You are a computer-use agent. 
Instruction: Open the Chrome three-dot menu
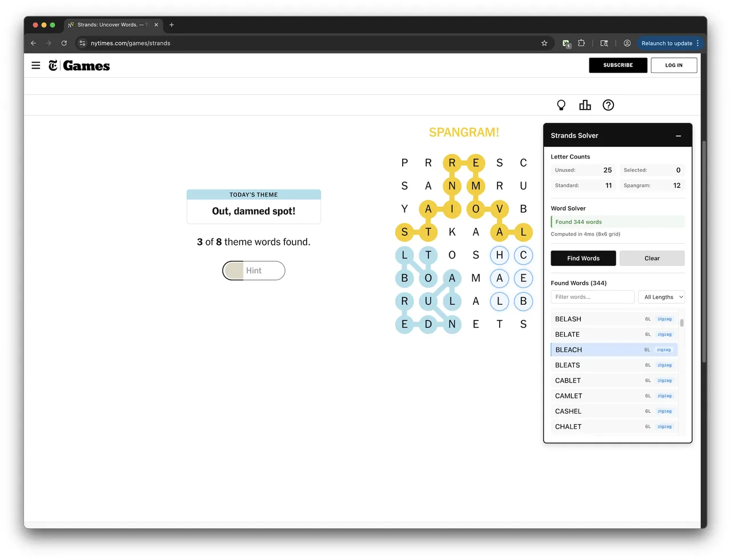tap(698, 43)
